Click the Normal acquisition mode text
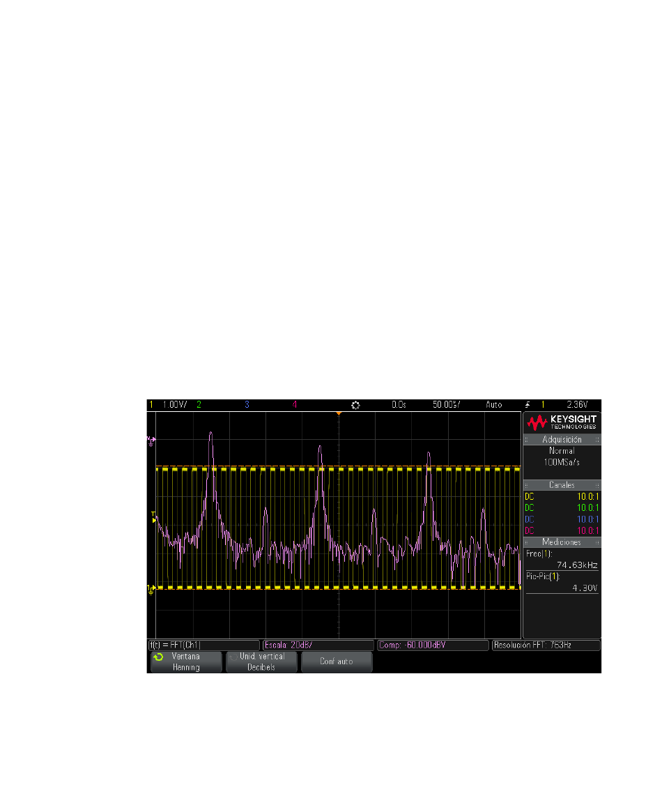Screen dimensions: 662x812 (x=562, y=451)
